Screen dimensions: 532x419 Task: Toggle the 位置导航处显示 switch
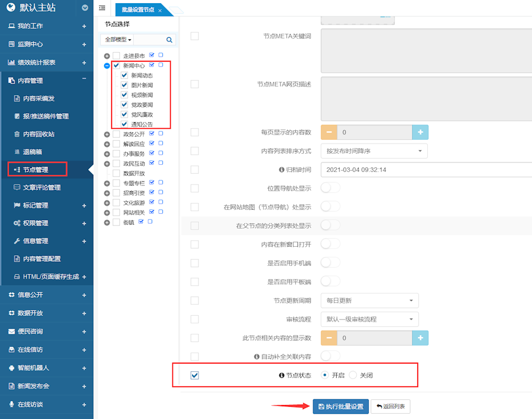(330, 188)
